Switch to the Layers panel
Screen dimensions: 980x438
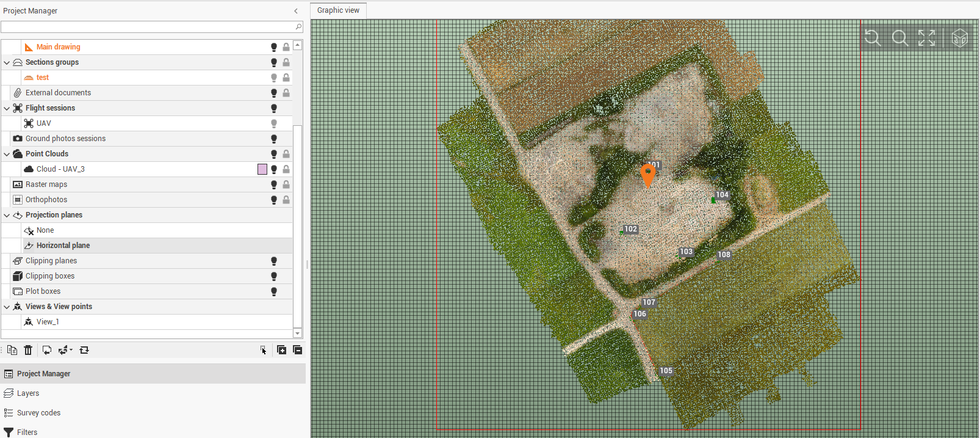click(28, 393)
